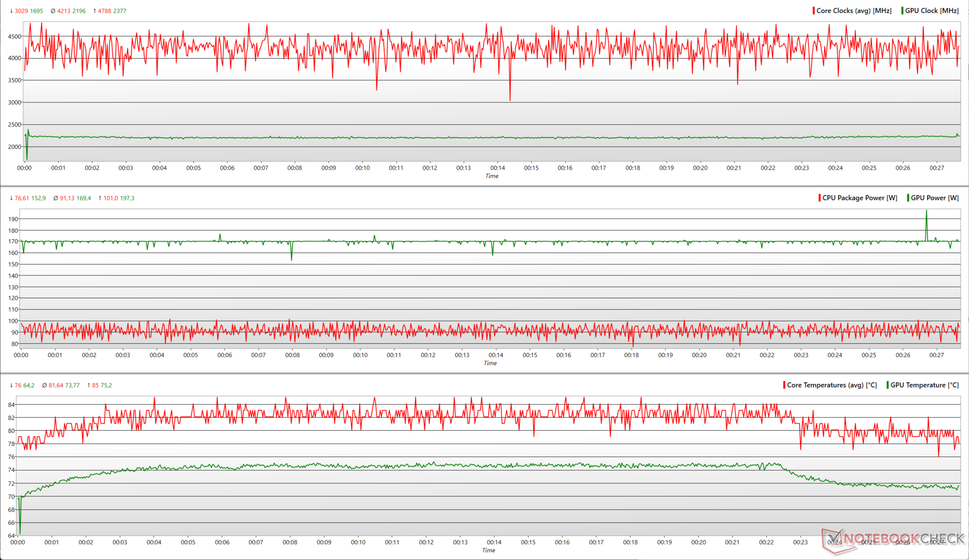Click the 84 label on temperature Y-axis
The height and width of the screenshot is (560, 969).
tap(11, 405)
